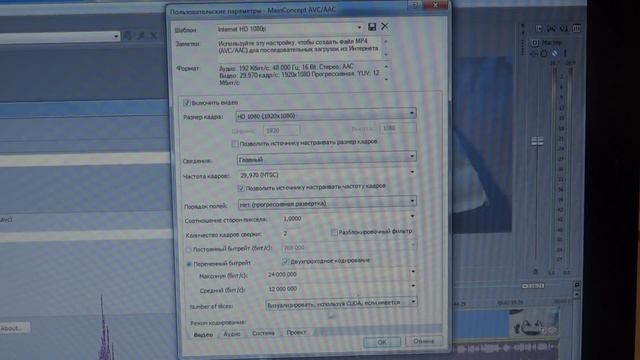Click the 29,970 (NTSC) frame rate value

(260, 175)
